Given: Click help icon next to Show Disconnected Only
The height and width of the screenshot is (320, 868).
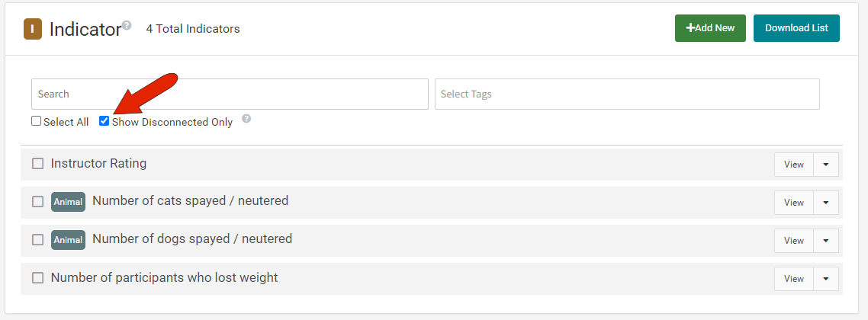Looking at the screenshot, I should click(x=246, y=119).
